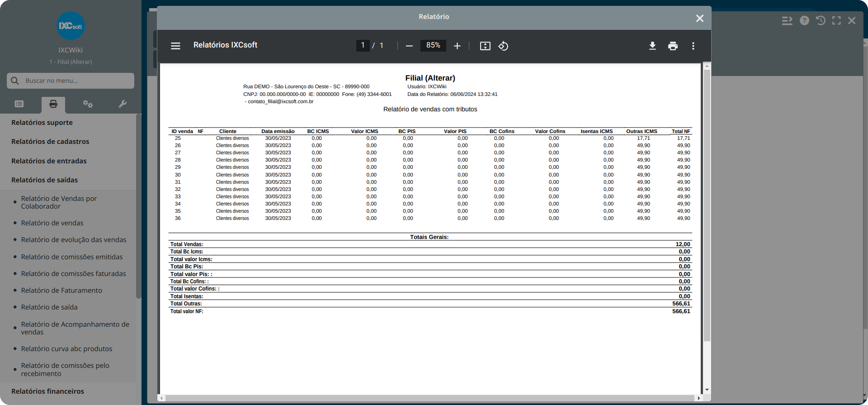Edit the PDF page number field
Screen dimensions: 868x405
363,45
